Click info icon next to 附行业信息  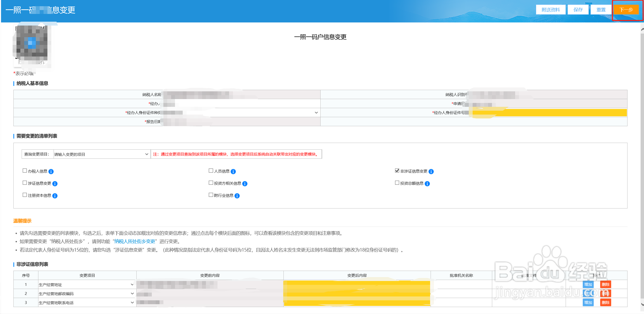(x=237, y=196)
